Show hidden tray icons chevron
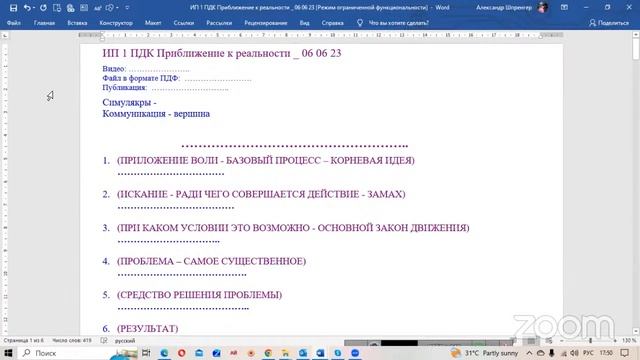Image resolution: width=640 pixels, height=360 pixels. (529, 353)
